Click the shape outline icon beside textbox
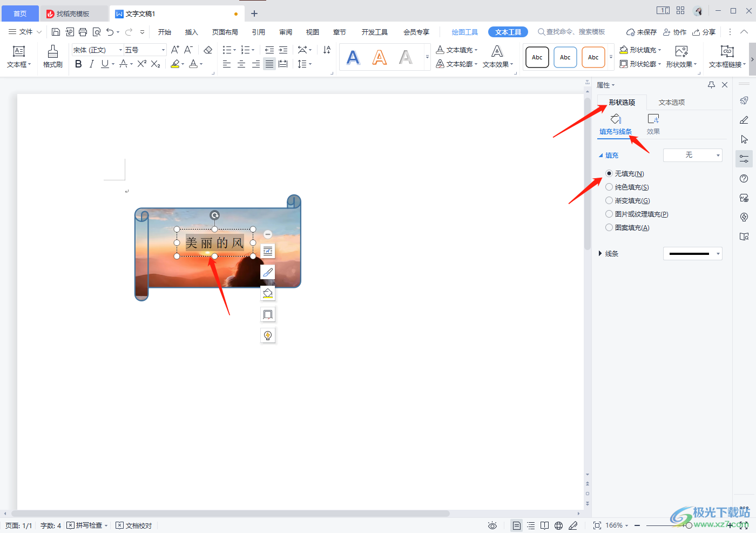The height and width of the screenshot is (533, 756). (268, 314)
